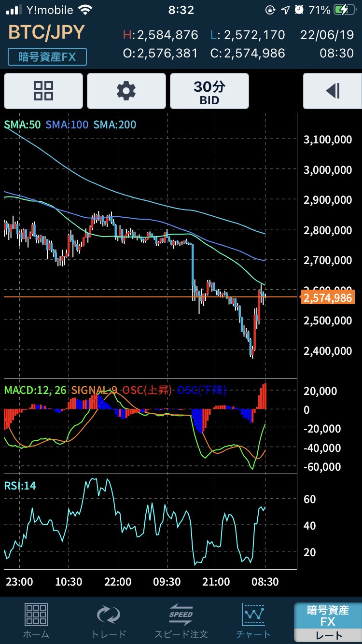Image resolution: width=362 pixels, height=644 pixels.
Task: Tap the location arrow status icon
Action: (285, 10)
